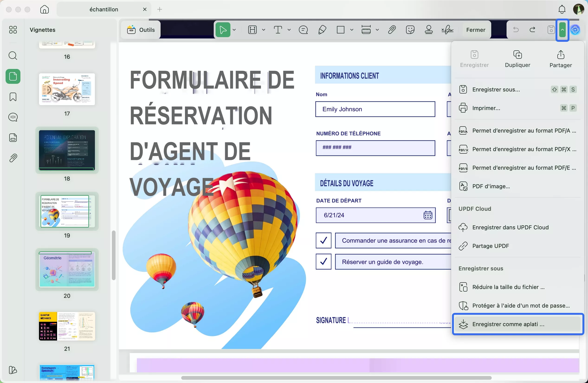Open the signature tool

pyautogui.click(x=447, y=30)
